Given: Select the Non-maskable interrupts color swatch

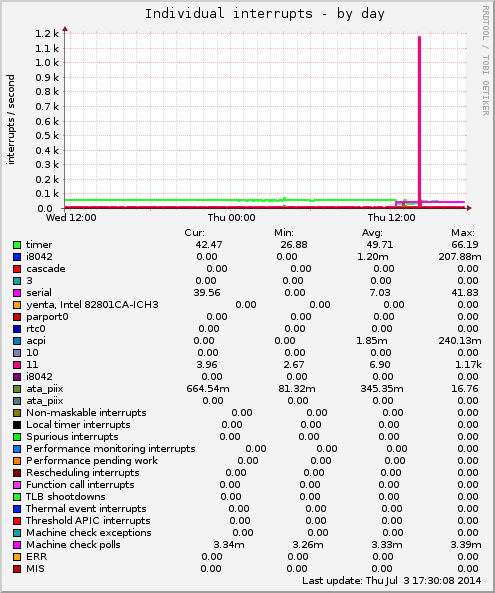Looking at the screenshot, I should click(17, 413).
